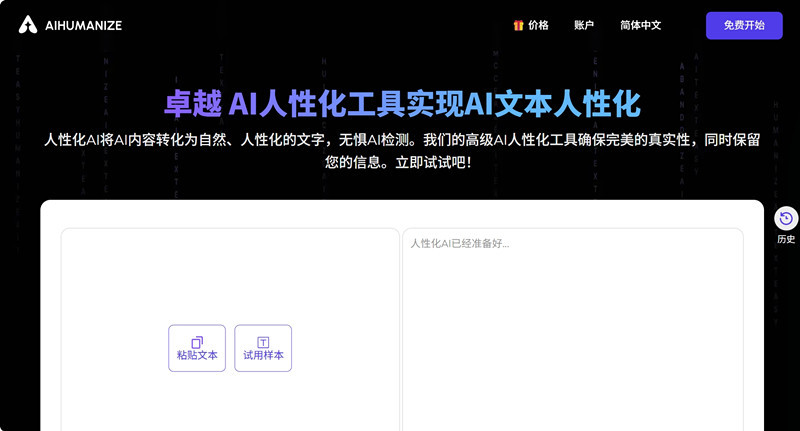The image size is (800, 431).
Task: Click the 粘贴文本 paste text button
Action: tap(197, 348)
